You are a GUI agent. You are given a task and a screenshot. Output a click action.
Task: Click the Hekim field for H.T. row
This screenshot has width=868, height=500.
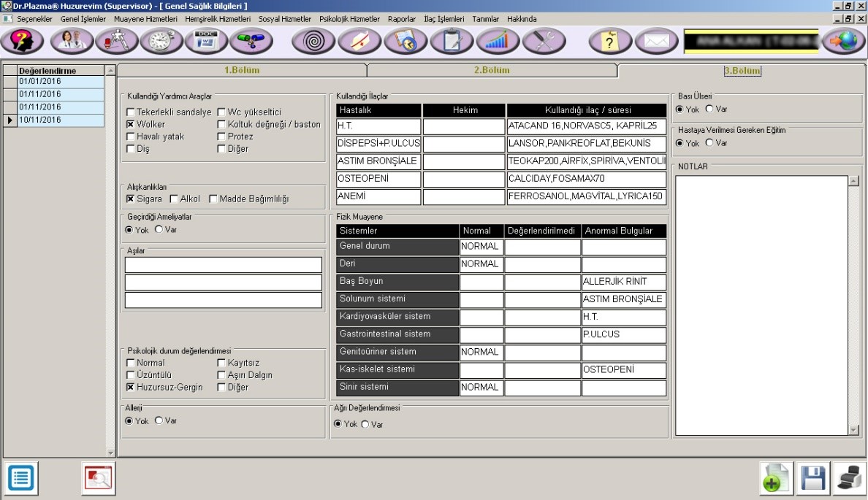click(x=464, y=126)
